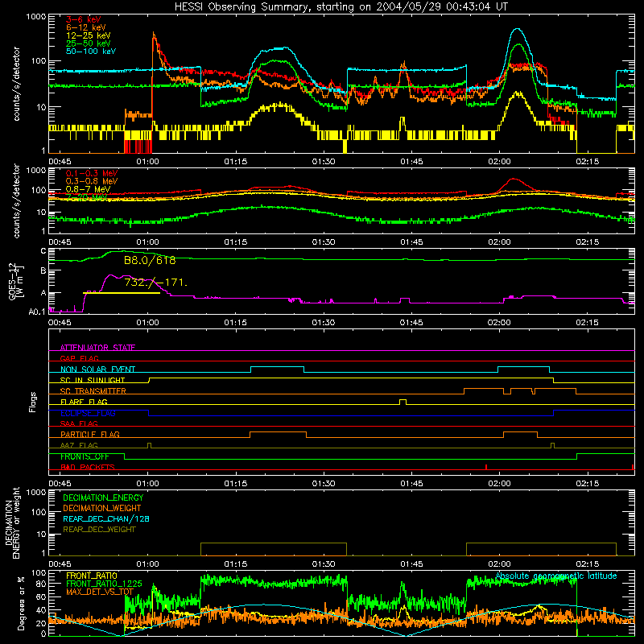Click the top panel counts/s/detector axis title

coord(16,84)
